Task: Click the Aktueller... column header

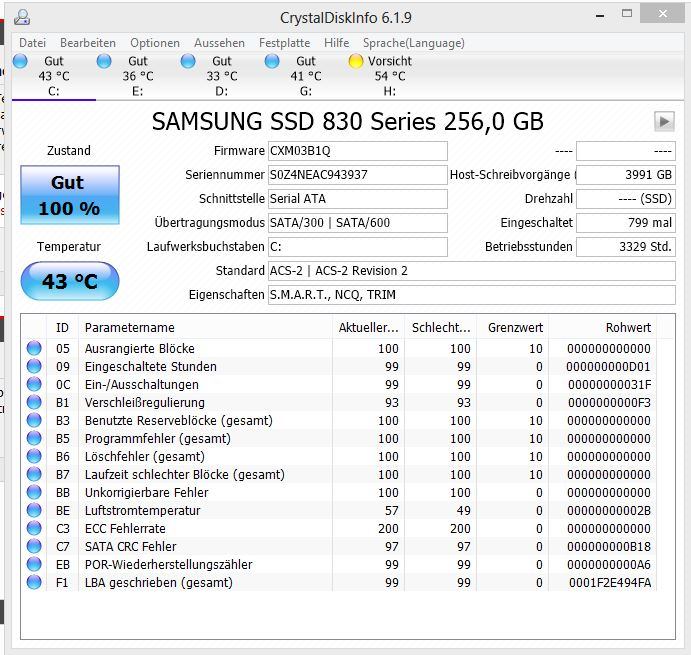Action: coord(368,328)
